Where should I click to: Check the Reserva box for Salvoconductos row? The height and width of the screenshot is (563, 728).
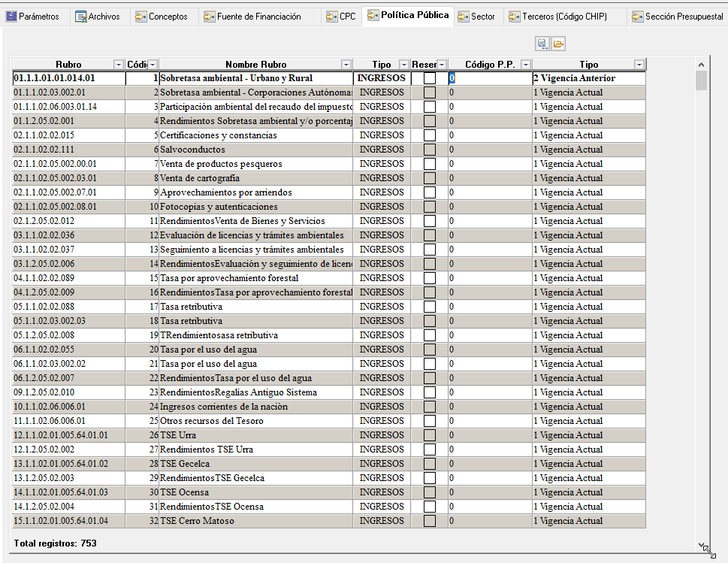click(x=430, y=150)
